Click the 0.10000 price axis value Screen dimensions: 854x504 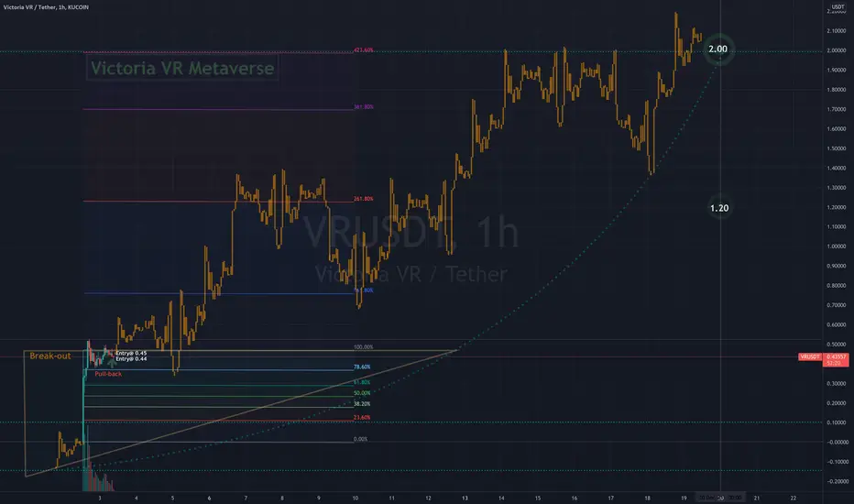(x=836, y=422)
